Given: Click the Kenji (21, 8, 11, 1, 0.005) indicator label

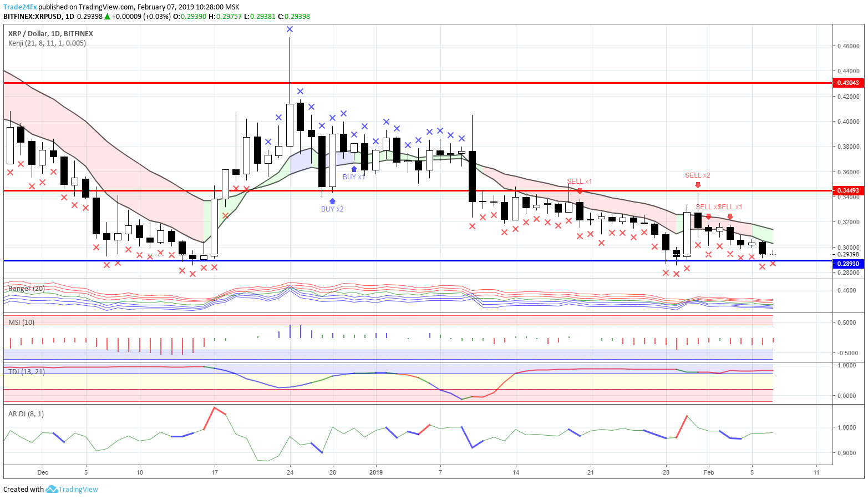Looking at the screenshot, I should (47, 43).
